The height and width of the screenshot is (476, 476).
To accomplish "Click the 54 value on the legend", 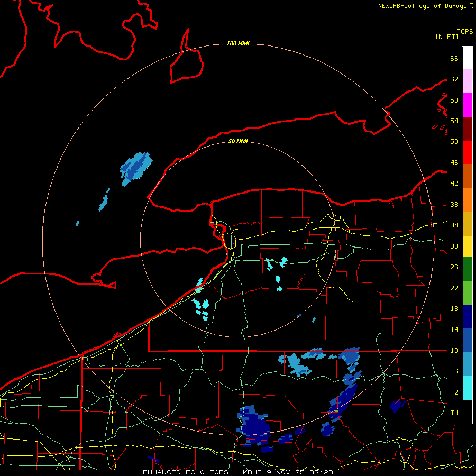I will click(454, 121).
